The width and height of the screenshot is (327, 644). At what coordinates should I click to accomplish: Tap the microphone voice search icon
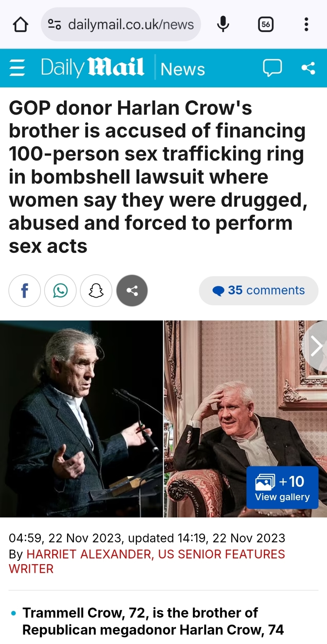223,24
